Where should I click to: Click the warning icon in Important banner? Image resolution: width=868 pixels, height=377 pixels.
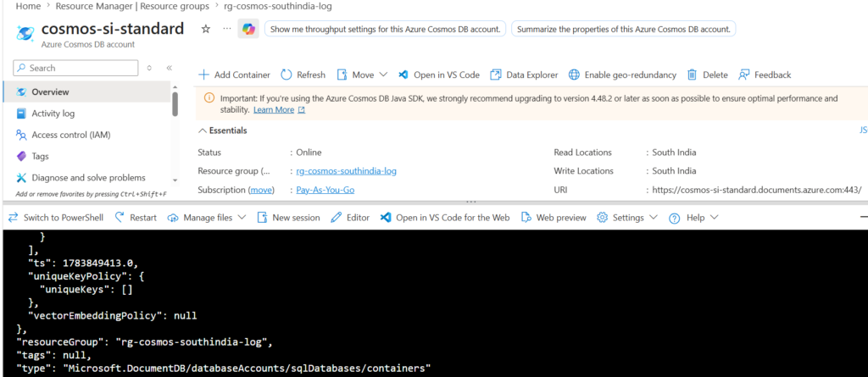pos(209,98)
